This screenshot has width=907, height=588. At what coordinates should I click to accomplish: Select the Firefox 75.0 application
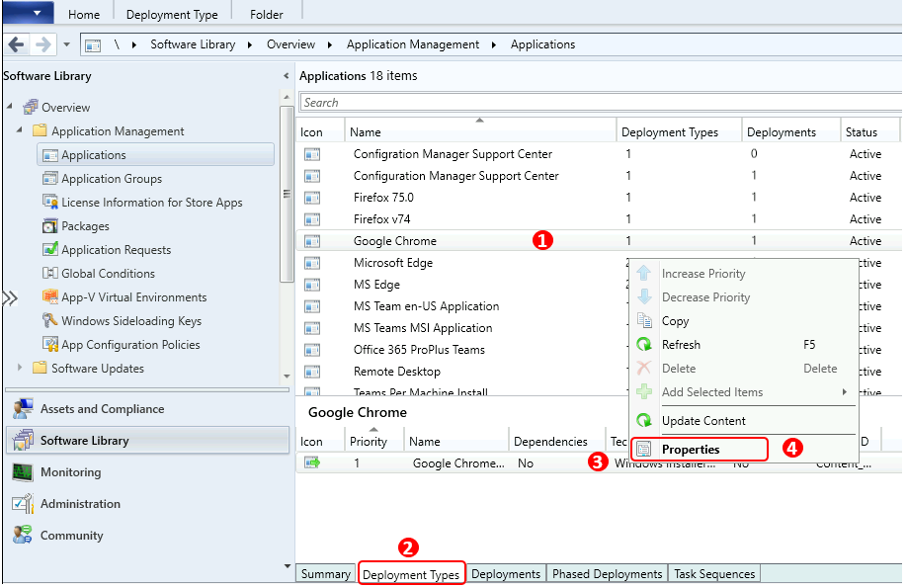pyautogui.click(x=599, y=198)
